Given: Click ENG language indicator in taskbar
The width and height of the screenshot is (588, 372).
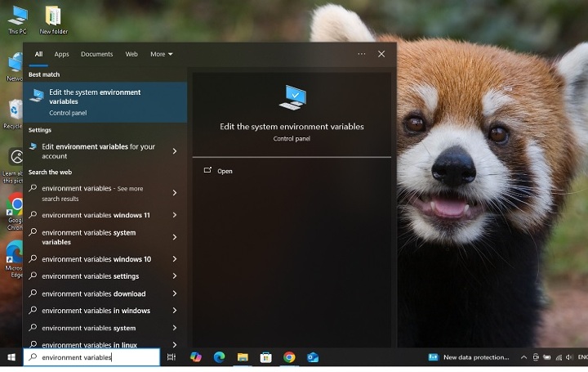Looking at the screenshot, I should (x=583, y=357).
